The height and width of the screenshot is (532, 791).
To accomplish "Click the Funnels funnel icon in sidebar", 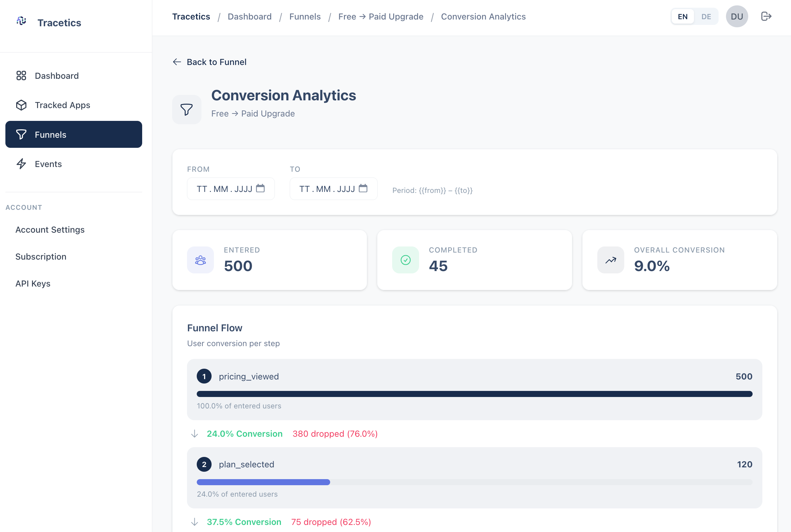I will click(21, 134).
